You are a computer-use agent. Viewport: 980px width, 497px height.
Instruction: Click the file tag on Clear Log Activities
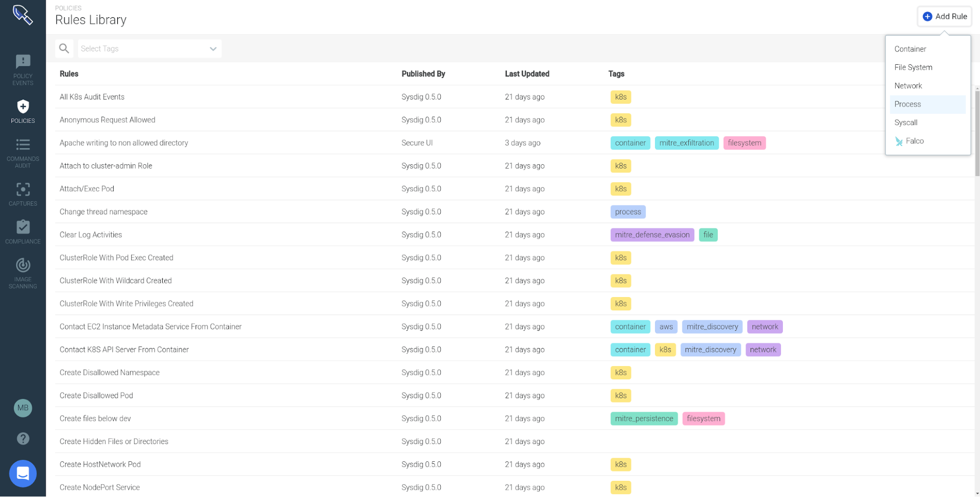pos(708,235)
